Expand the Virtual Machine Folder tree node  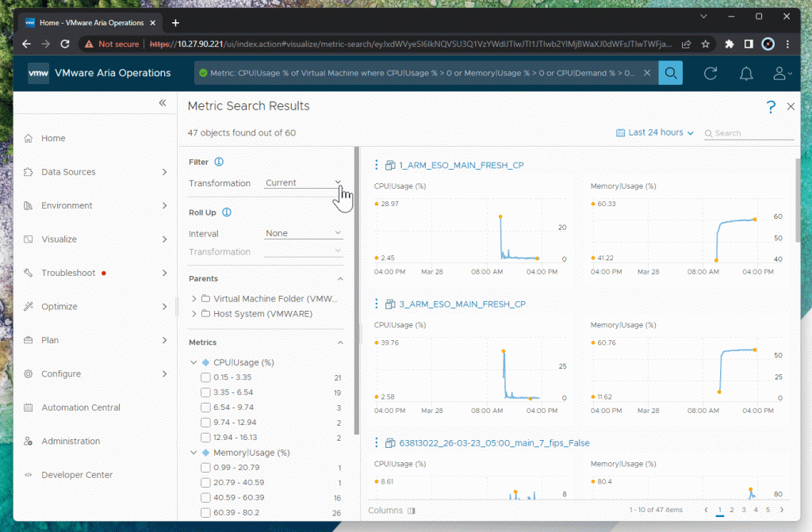195,299
